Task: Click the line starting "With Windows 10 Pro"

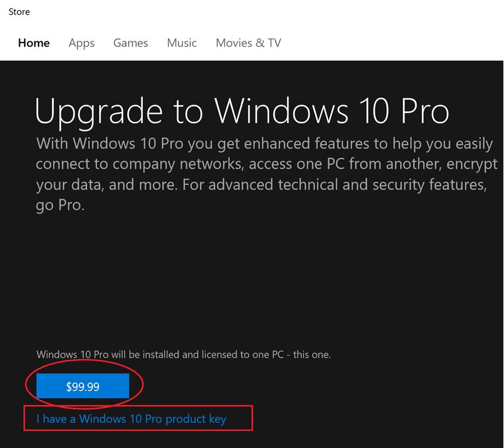Action: pyautogui.click(x=264, y=143)
